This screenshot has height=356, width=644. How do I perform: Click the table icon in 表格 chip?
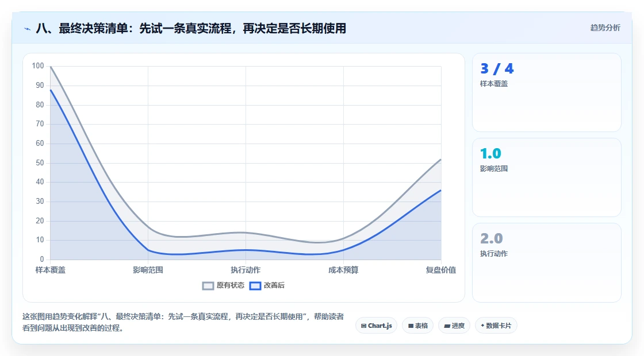(411, 326)
